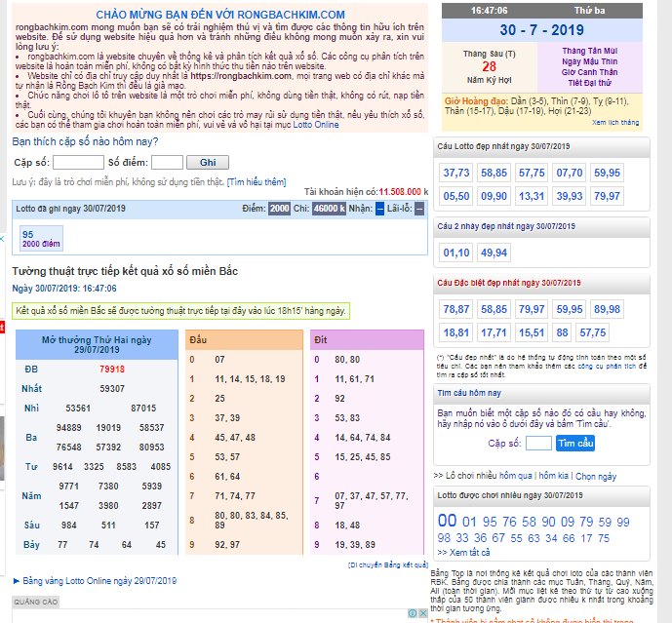Select the hôm qua link
This screenshot has height=623, width=672.
tap(516, 476)
